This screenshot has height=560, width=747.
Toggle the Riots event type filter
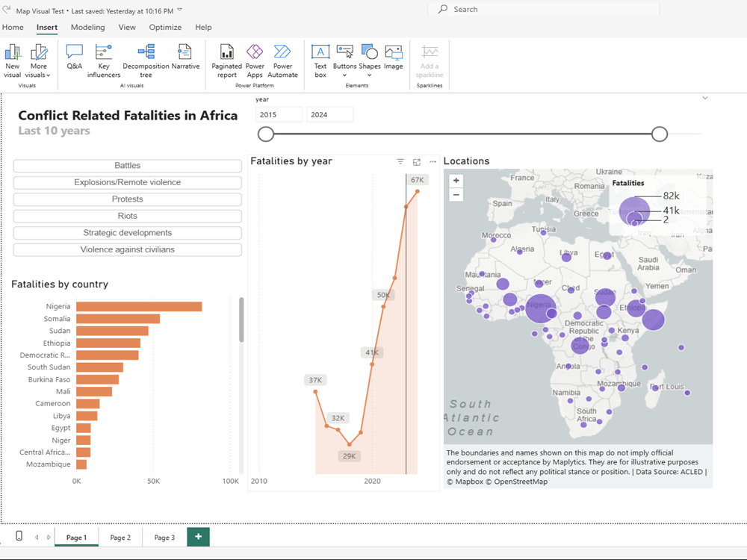pos(127,216)
